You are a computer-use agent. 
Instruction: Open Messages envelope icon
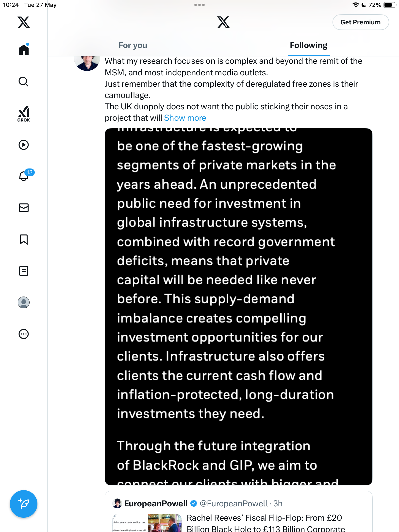tap(24, 208)
